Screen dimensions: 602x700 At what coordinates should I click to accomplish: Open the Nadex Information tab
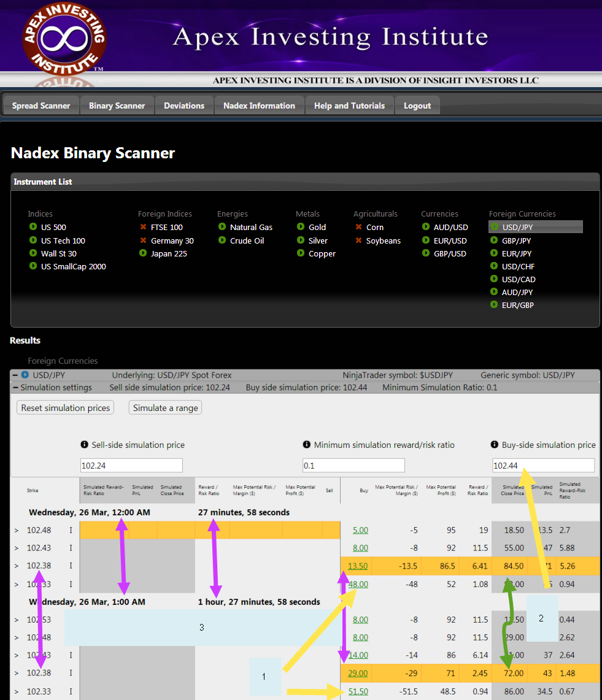[259, 106]
